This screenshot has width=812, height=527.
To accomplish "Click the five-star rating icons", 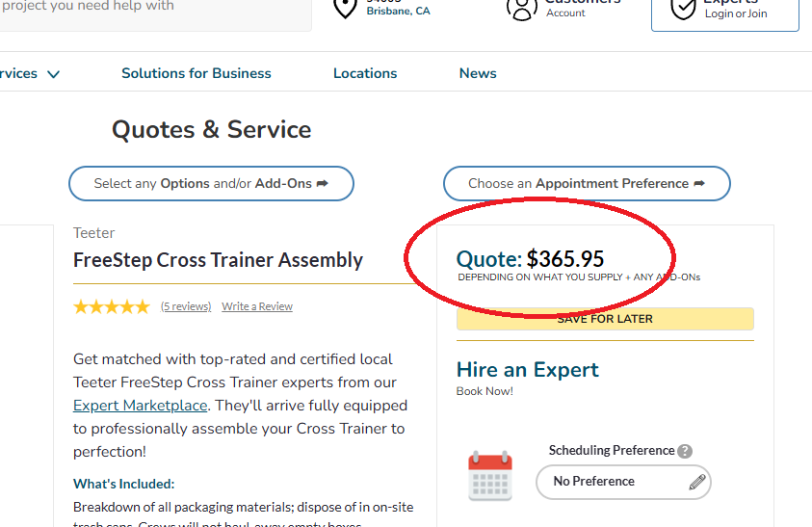I will tap(112, 307).
